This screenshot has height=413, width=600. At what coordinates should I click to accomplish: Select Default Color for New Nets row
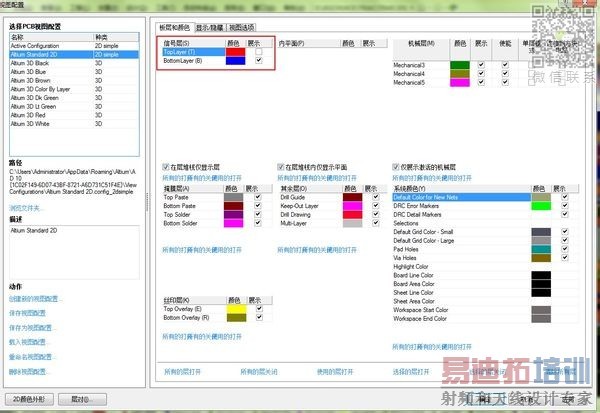point(485,197)
